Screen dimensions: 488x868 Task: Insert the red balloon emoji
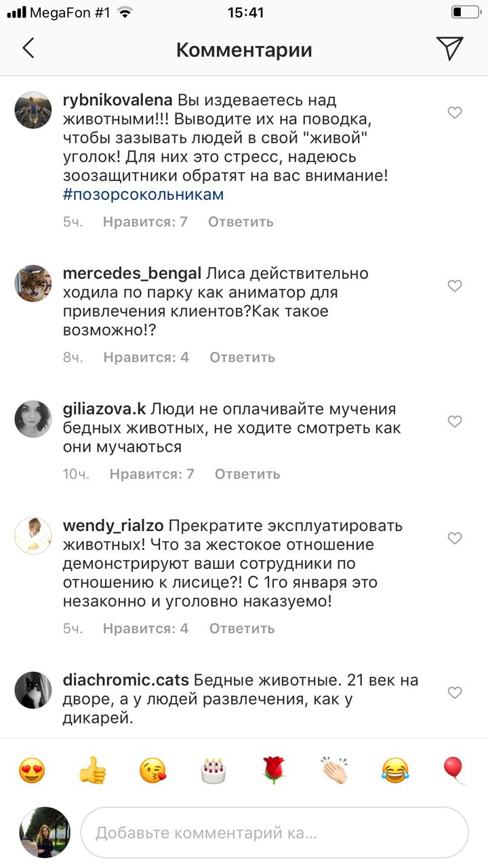(x=454, y=770)
